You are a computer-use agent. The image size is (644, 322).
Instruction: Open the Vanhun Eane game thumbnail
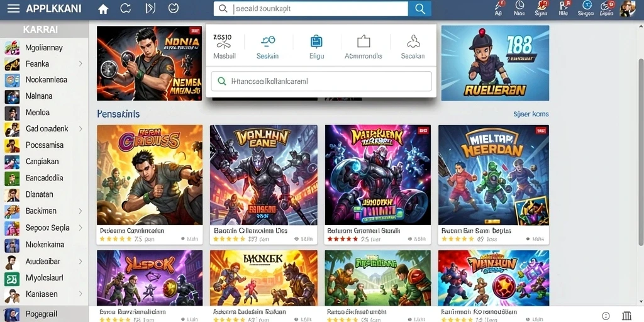(264, 175)
